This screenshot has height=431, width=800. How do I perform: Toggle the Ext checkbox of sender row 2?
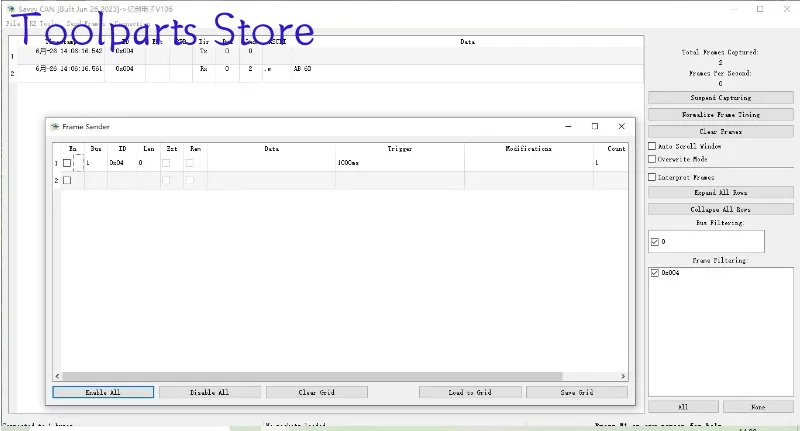pyautogui.click(x=166, y=181)
